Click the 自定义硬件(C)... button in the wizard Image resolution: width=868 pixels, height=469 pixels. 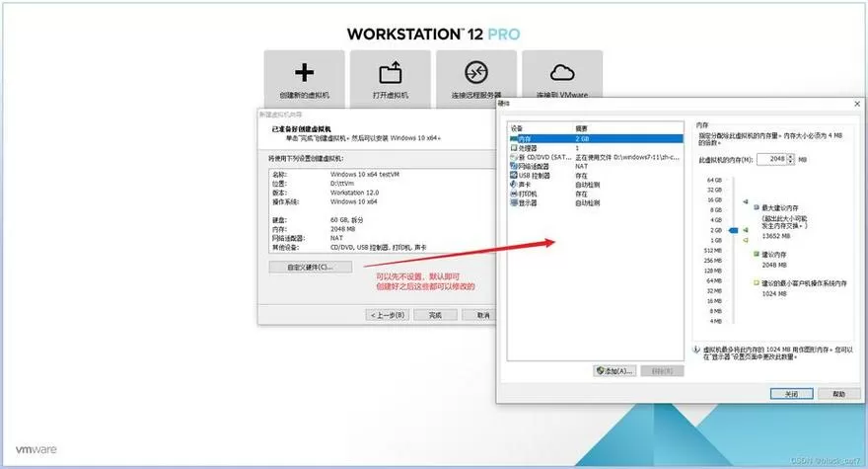pyautogui.click(x=311, y=268)
